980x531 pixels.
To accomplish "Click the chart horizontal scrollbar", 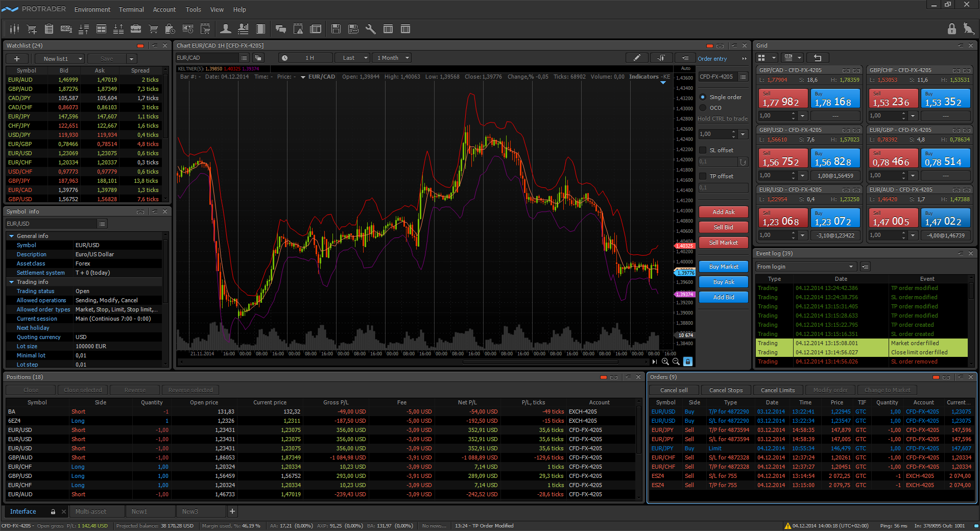I will pos(540,361).
